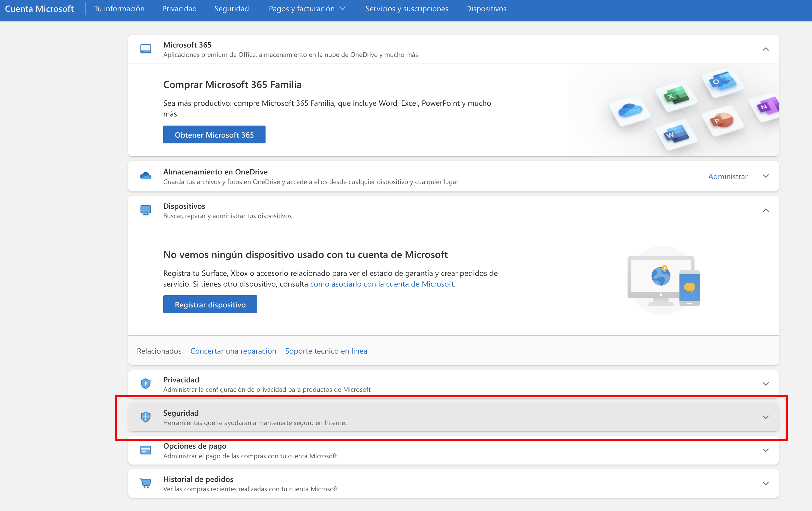
Task: Go to Tu información tab
Action: click(x=119, y=9)
